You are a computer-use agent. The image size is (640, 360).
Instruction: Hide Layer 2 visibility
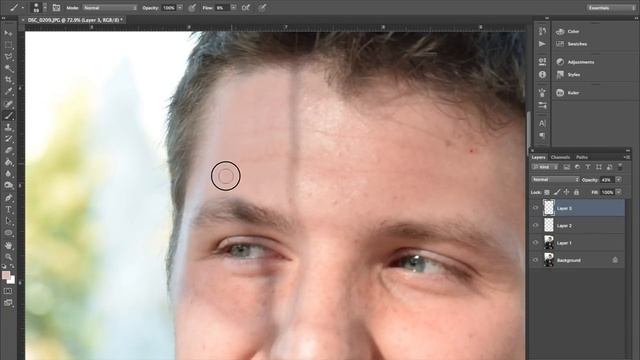(536, 225)
